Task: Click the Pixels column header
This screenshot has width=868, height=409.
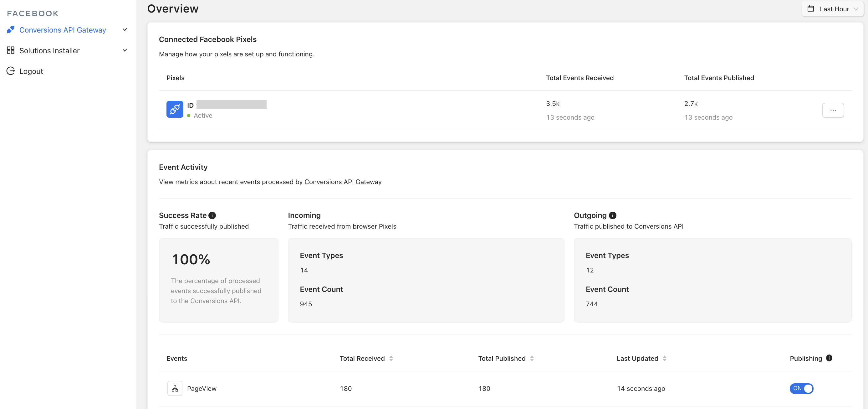Action: (175, 78)
